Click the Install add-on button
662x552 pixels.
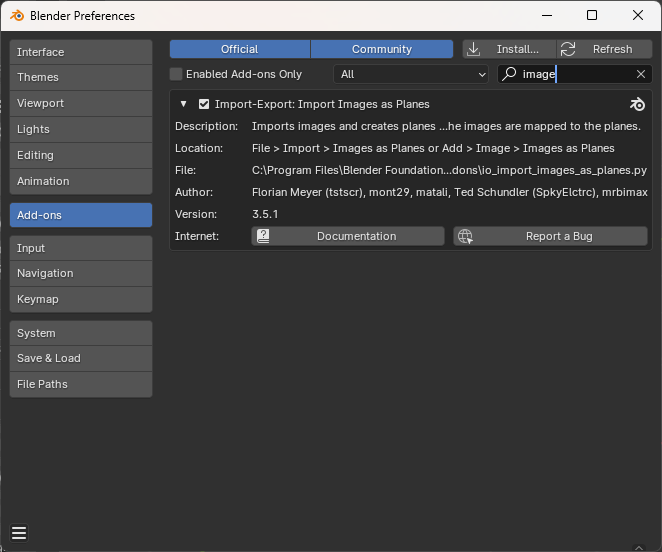coord(508,49)
